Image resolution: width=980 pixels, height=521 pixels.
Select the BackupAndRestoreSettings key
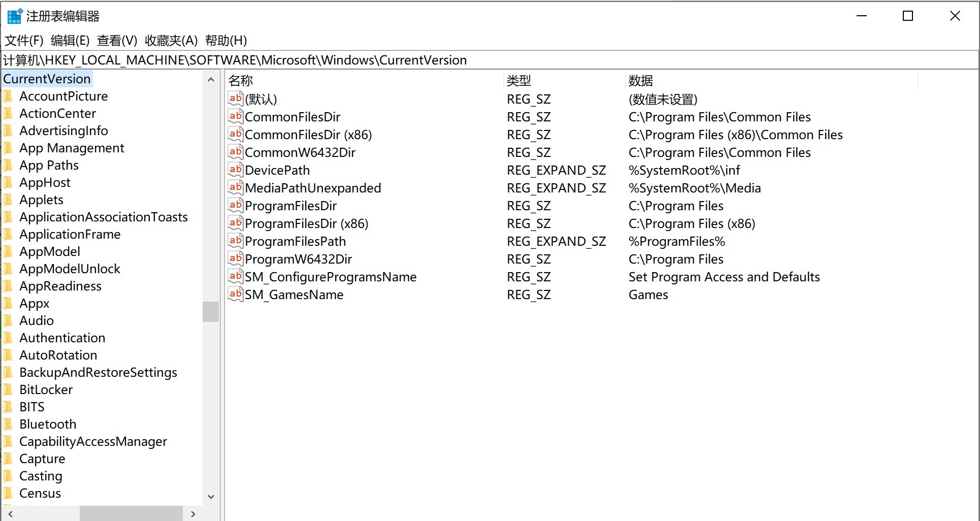click(98, 373)
